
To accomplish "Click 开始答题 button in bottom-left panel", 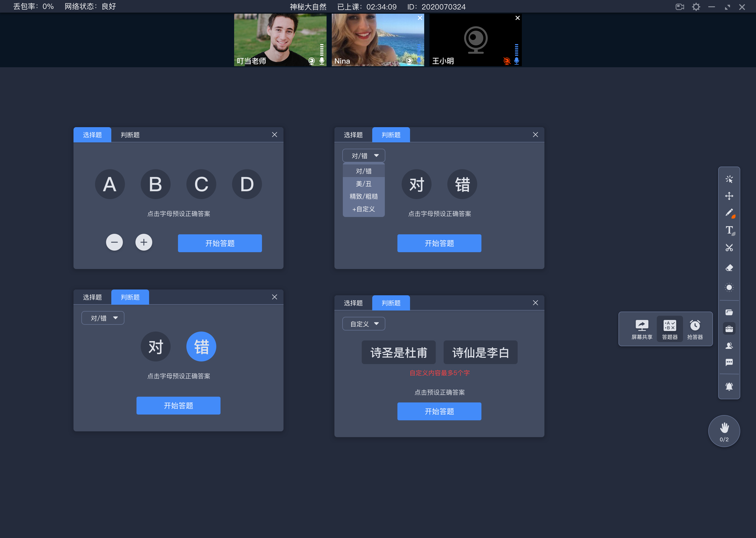I will [x=178, y=405].
